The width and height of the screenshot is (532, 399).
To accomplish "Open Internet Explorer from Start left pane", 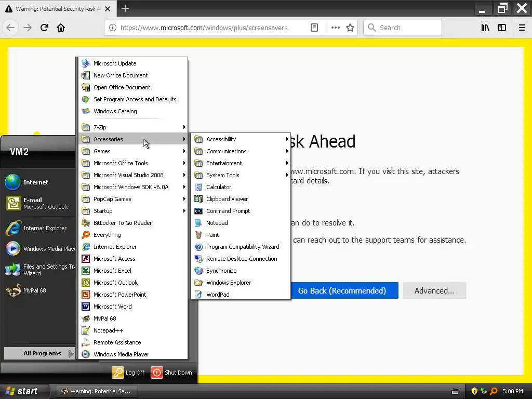I will click(x=39, y=228).
